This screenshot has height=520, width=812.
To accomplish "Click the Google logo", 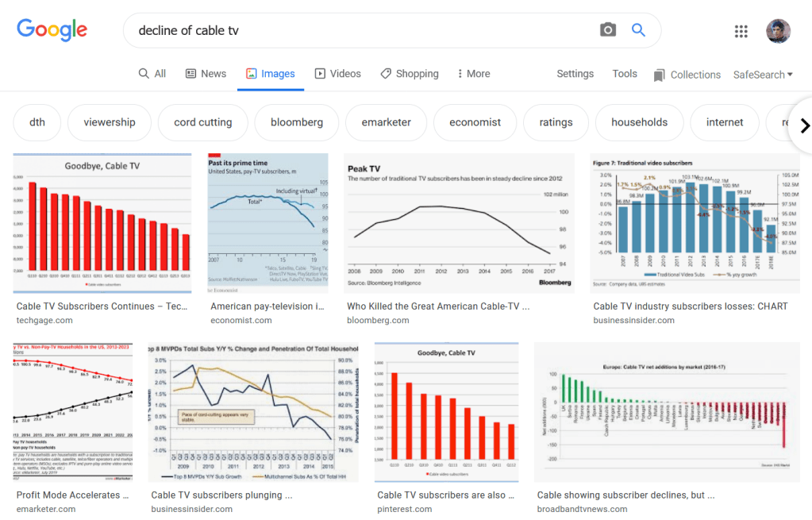I will pos(52,30).
